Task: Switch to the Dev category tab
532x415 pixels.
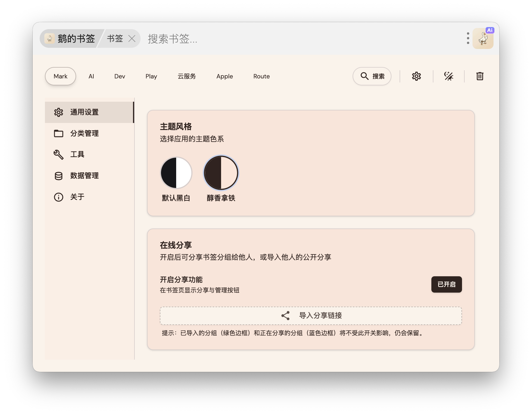Action: point(120,76)
